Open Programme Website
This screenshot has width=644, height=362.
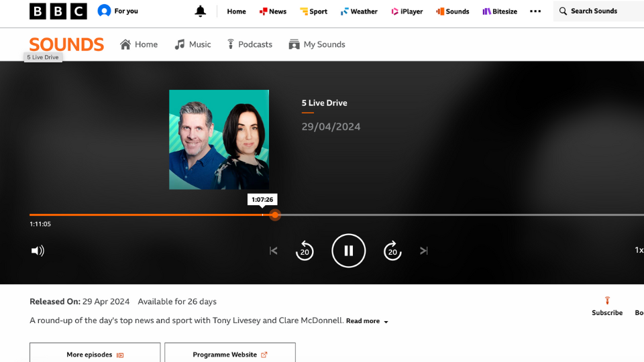(230, 354)
